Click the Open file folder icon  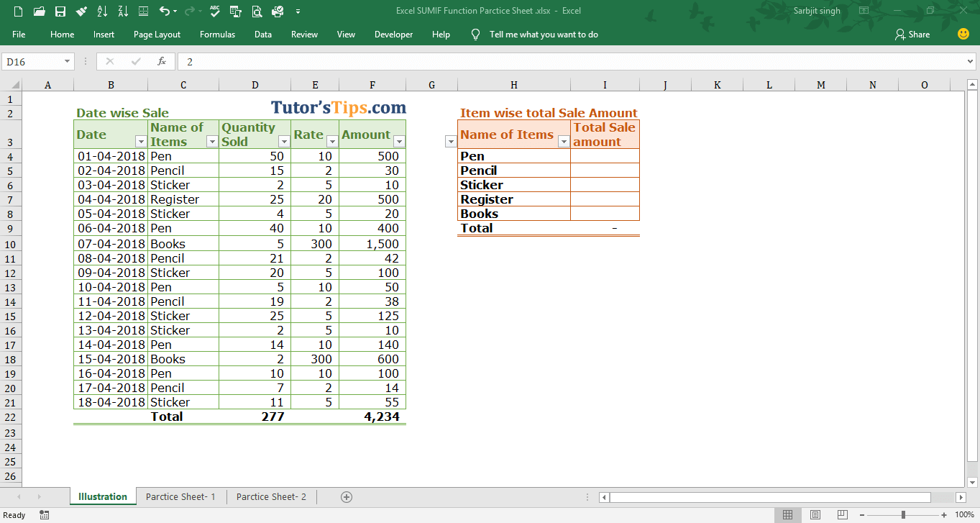click(x=40, y=12)
